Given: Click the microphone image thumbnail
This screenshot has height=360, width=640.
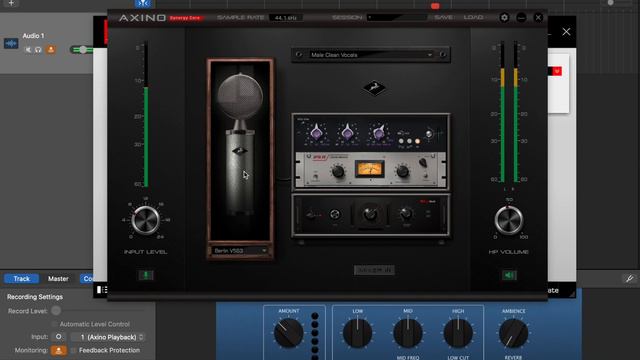Looking at the screenshot, I should pyautogui.click(x=240, y=150).
